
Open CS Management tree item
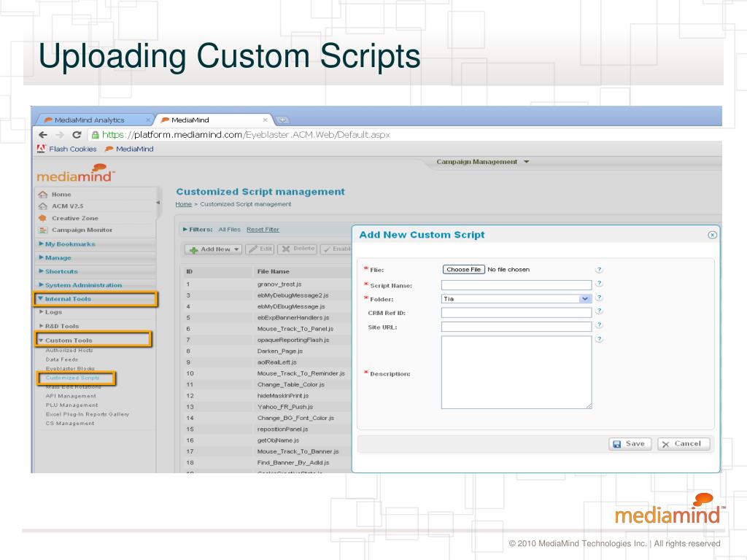[69, 424]
